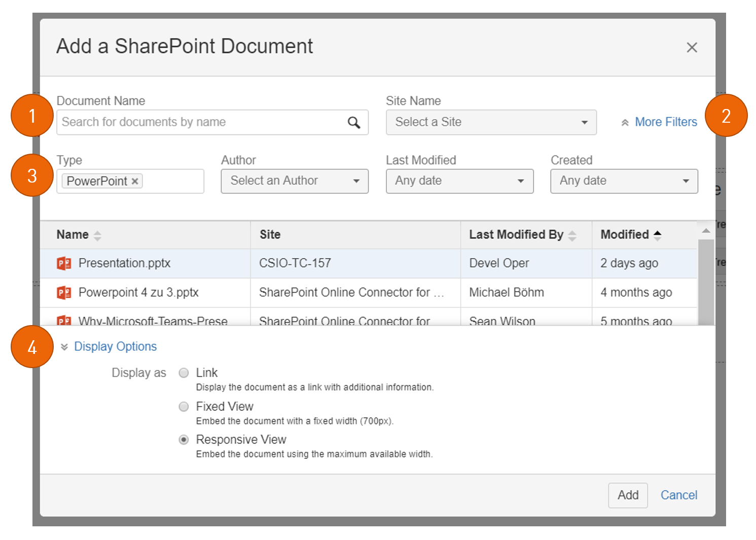This screenshot has width=756, height=540.
Task: Select the Link display option
Action: [184, 373]
